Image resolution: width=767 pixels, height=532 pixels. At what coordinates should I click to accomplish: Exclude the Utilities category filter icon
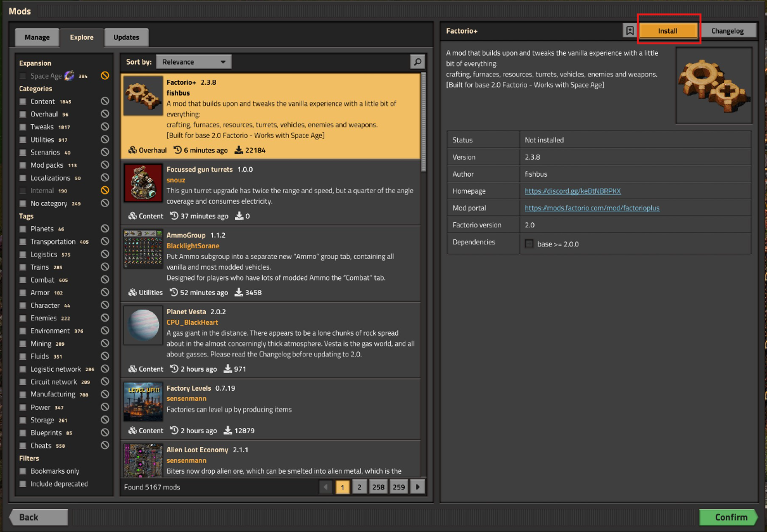coord(105,139)
